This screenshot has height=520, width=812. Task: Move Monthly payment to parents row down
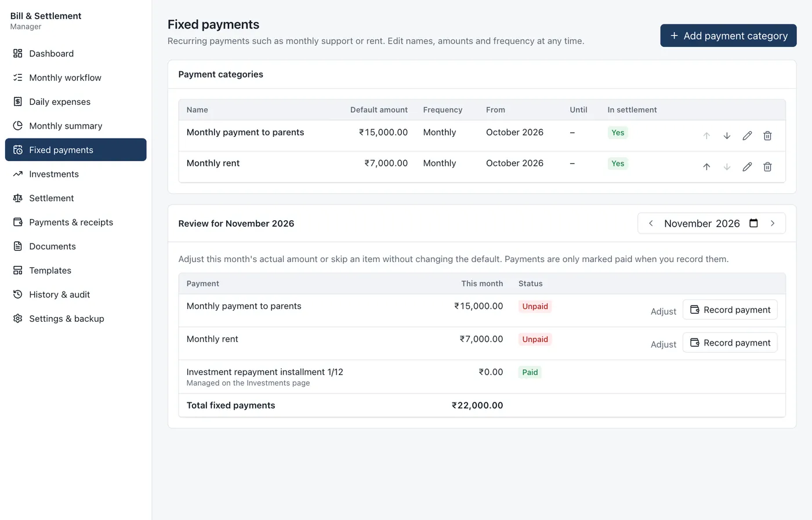727,136
